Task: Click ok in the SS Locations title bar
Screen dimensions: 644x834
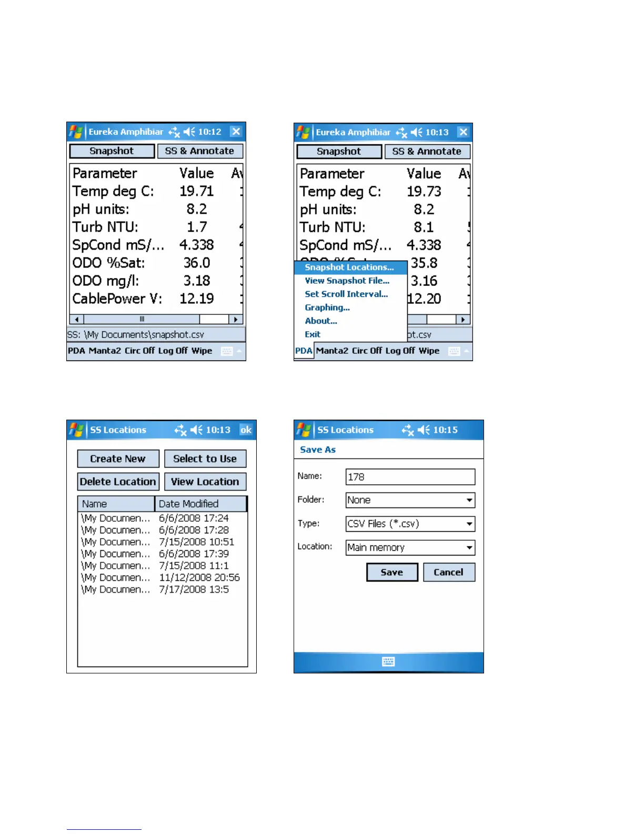Action: tap(246, 430)
